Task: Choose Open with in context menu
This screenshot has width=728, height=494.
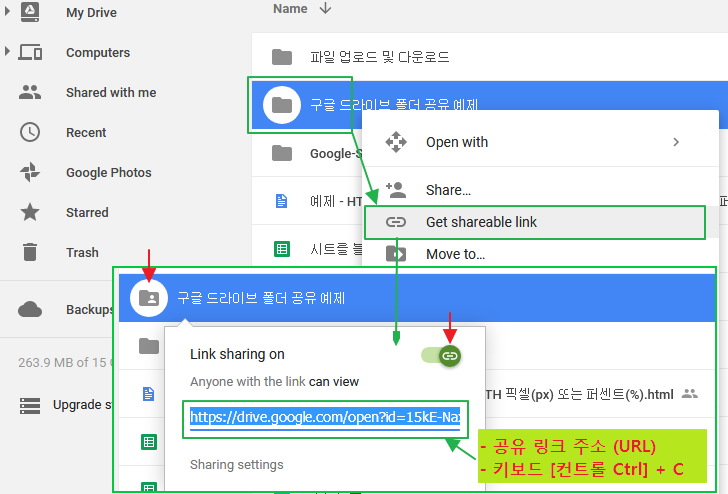Action: click(540, 142)
